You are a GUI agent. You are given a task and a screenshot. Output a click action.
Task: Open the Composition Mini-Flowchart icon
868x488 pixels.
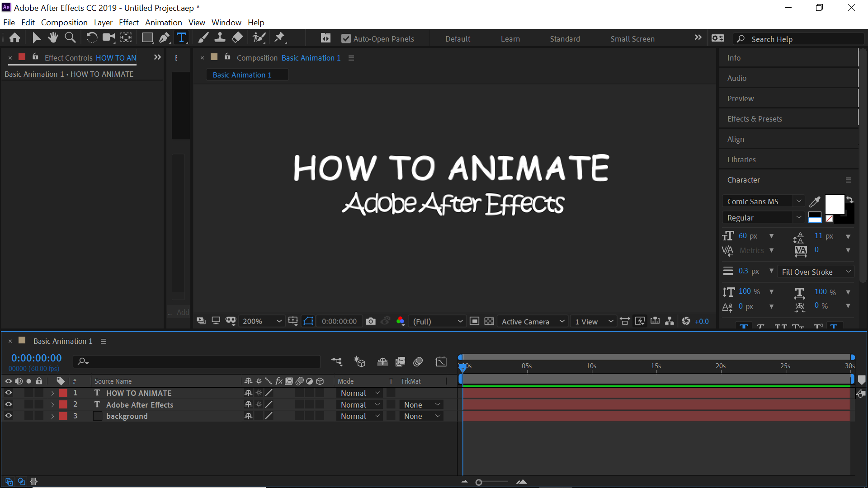[337, 361]
